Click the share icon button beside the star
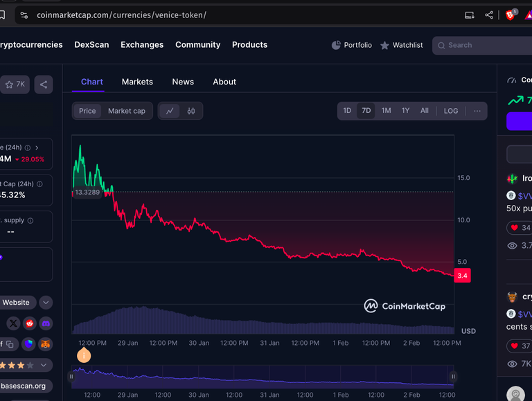The image size is (532, 401). pyautogui.click(x=44, y=84)
